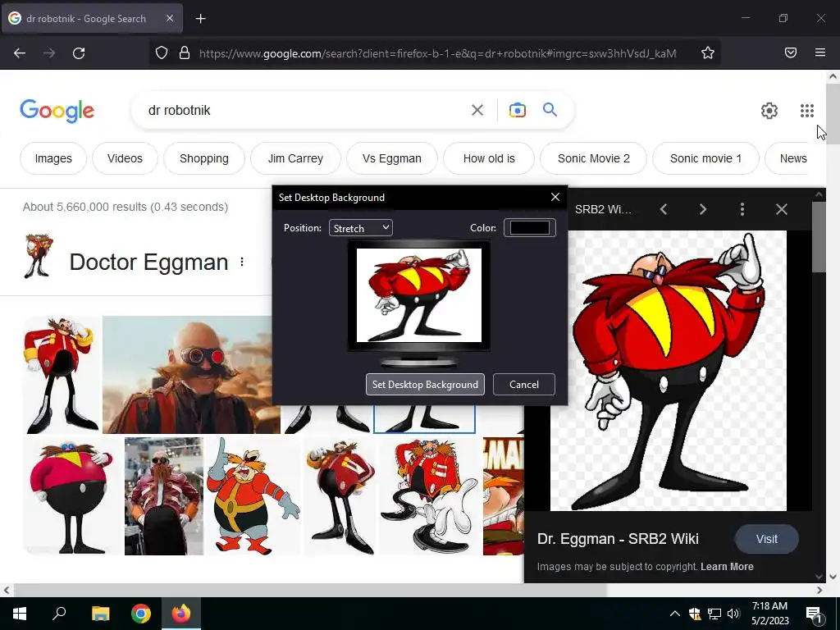Bookmark this page with star icon
The height and width of the screenshot is (630, 840).
(x=708, y=52)
